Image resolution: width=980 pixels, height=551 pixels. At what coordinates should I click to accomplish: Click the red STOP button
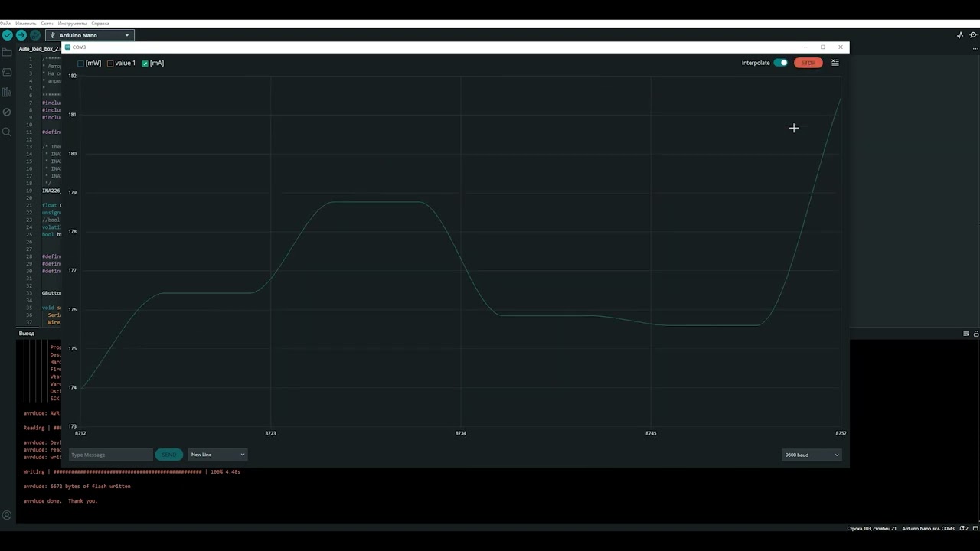click(808, 63)
